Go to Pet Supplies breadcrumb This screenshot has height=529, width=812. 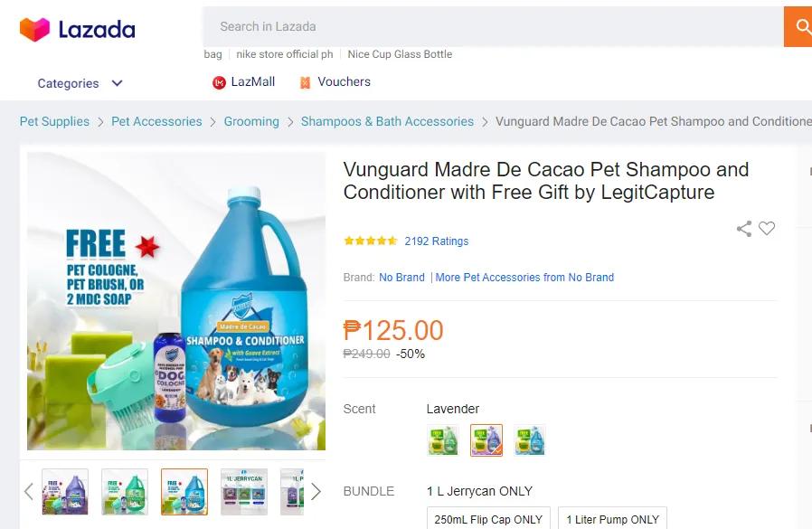[x=54, y=121]
